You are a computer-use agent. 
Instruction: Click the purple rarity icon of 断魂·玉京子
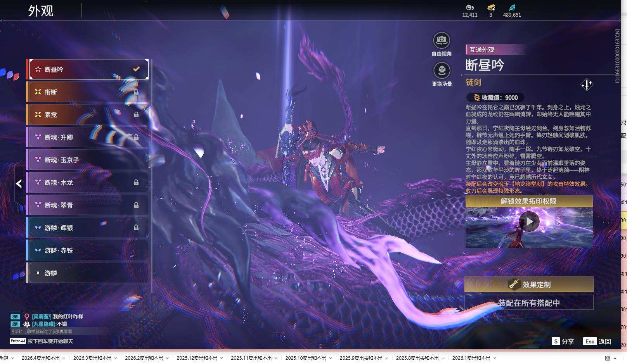pyautogui.click(x=38, y=160)
